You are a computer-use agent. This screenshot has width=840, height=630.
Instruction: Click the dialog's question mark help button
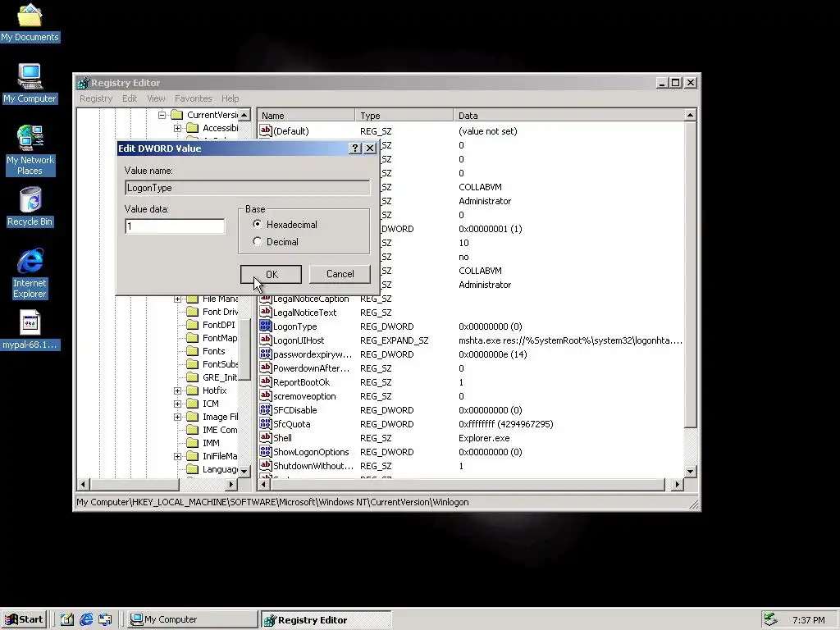pos(354,148)
